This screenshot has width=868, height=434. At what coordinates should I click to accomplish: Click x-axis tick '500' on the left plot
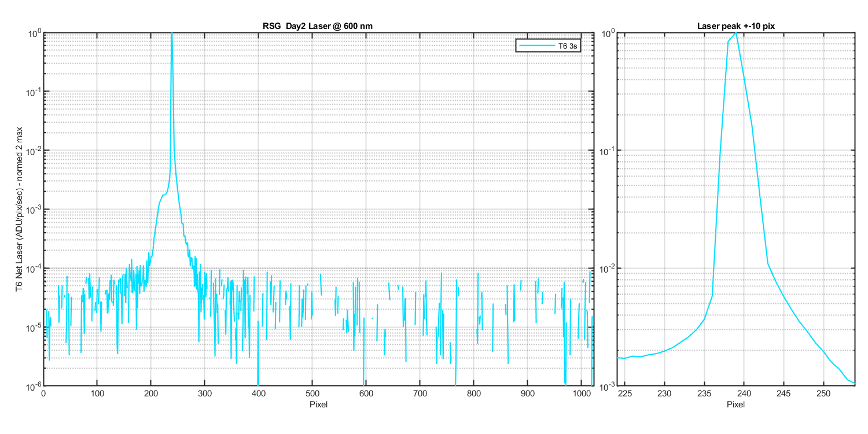coord(312,393)
